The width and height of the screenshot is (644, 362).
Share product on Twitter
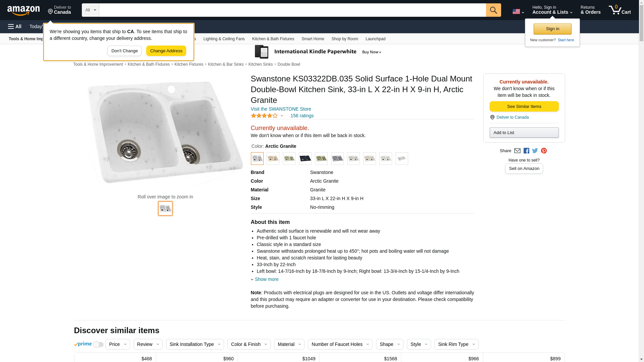click(535, 151)
